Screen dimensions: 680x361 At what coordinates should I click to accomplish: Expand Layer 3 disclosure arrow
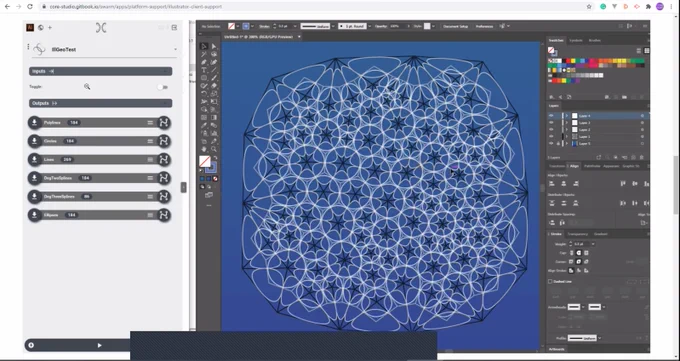point(566,123)
